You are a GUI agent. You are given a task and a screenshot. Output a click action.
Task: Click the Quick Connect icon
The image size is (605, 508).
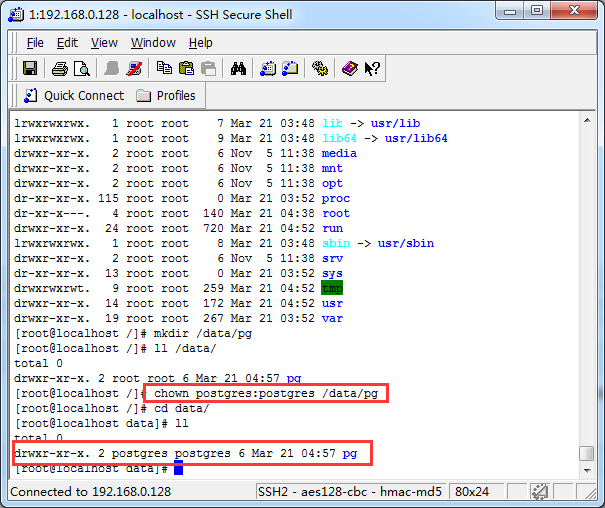pyautogui.click(x=30, y=96)
